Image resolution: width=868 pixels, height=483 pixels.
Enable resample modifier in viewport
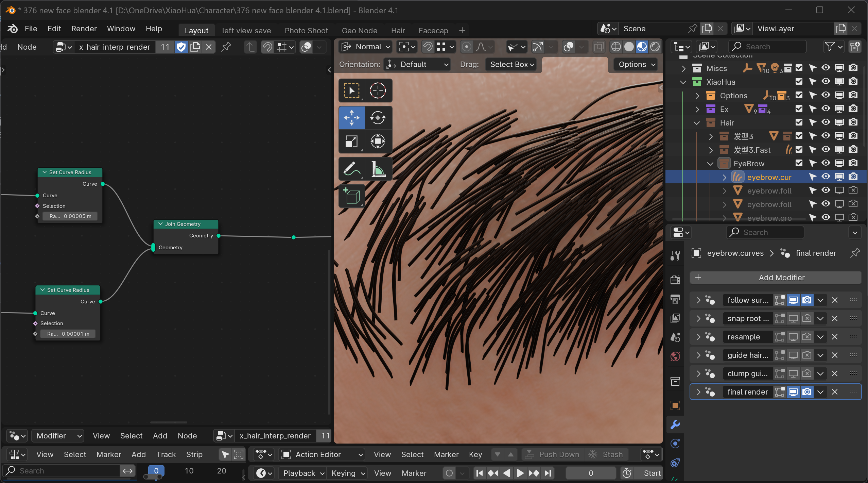pos(793,337)
